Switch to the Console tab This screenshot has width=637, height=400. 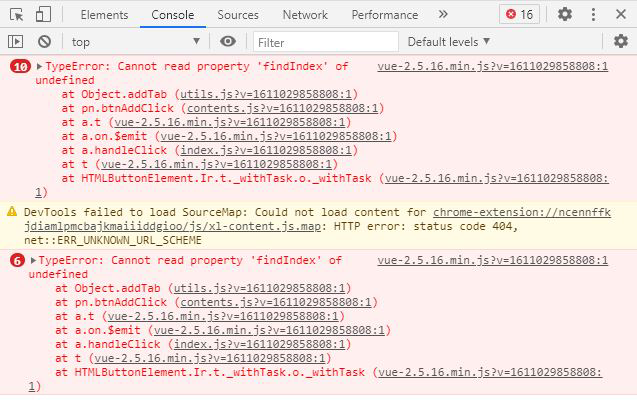click(x=173, y=15)
